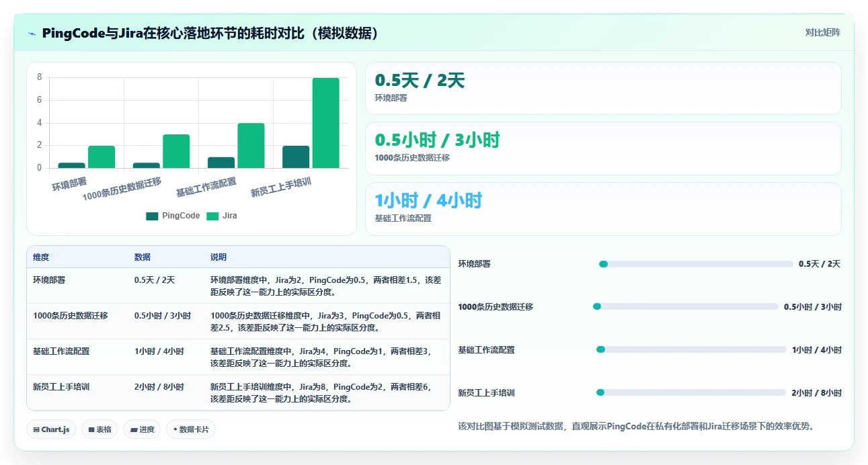Click the Jira bar for 基础工作流配置
Screen dimensions: 868x465
coord(251,145)
